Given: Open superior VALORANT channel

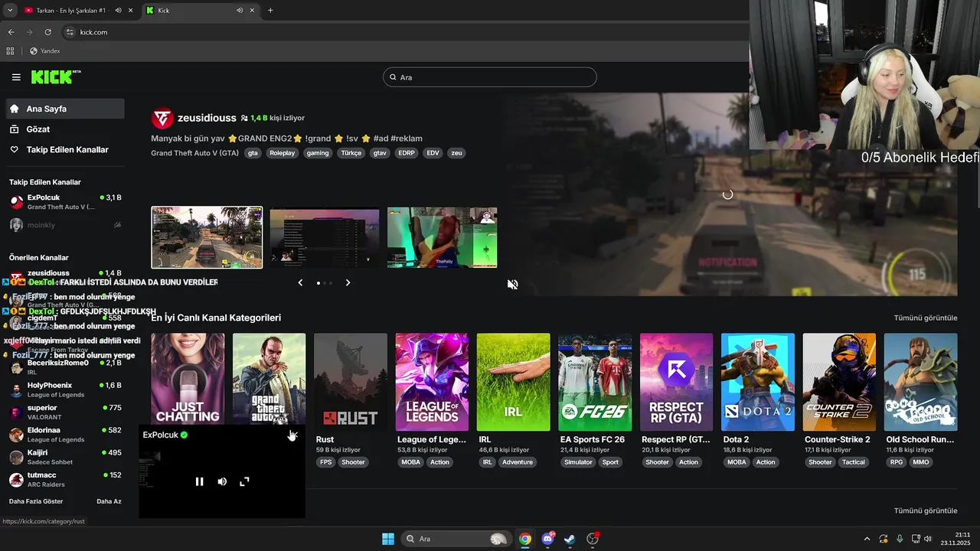Looking at the screenshot, I should [65, 412].
